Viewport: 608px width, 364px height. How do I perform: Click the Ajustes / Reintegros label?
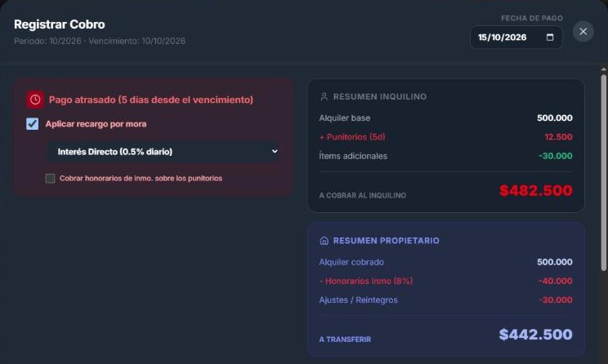pos(358,300)
